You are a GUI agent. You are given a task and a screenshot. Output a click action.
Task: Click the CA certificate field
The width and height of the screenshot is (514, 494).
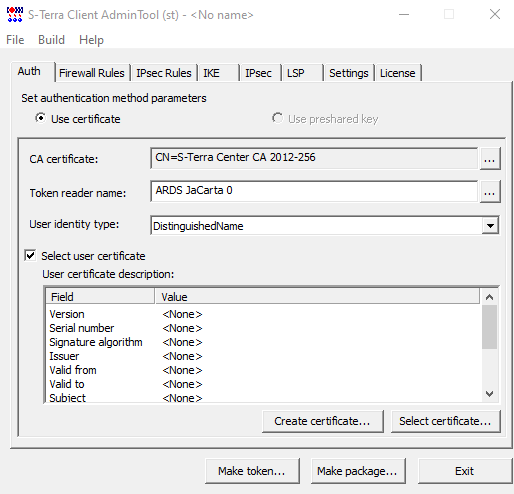314,158
